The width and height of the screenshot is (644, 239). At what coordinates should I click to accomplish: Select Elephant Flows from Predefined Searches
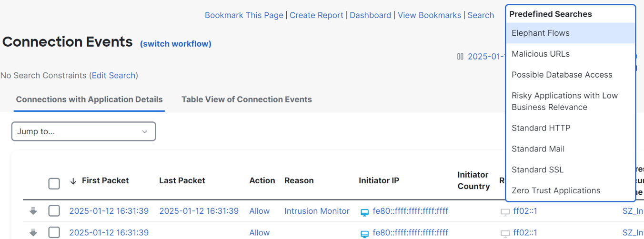(x=541, y=33)
